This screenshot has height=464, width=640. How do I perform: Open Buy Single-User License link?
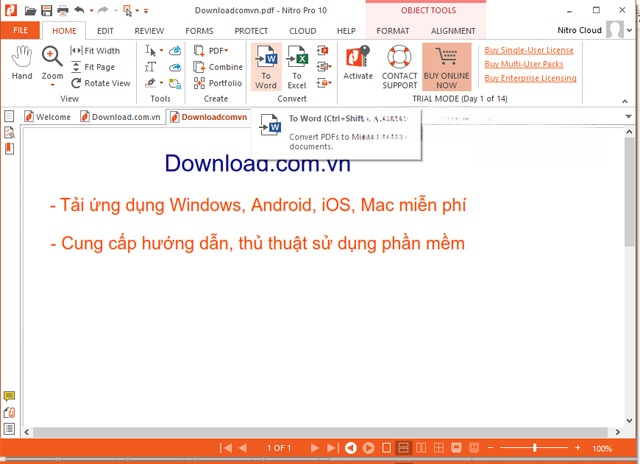coord(529,50)
